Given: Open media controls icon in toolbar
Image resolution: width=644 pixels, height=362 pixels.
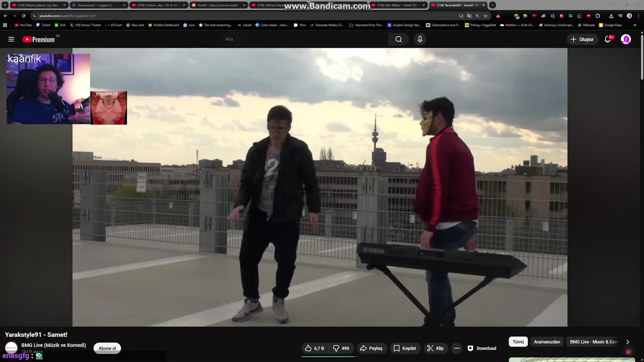Looking at the screenshot, I should point(620,16).
